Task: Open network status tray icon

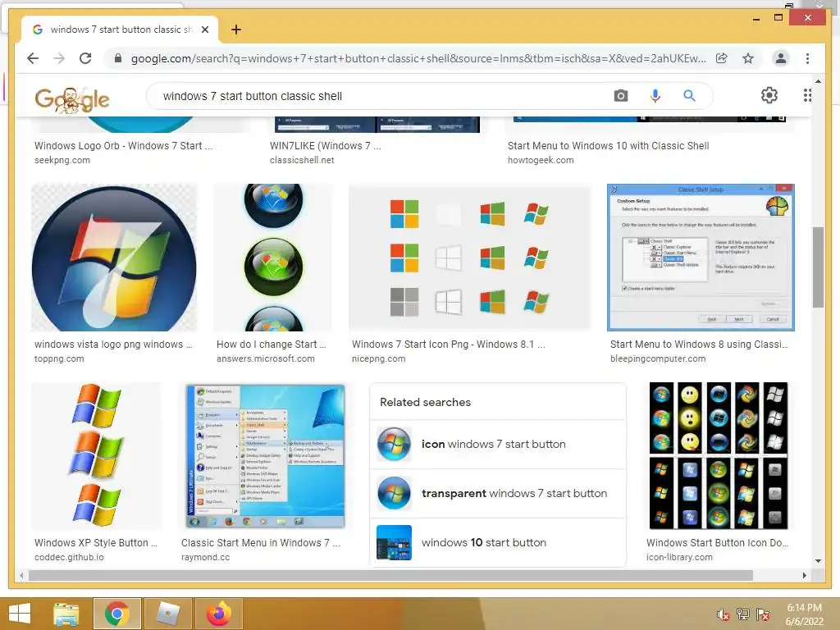Action: (x=742, y=614)
